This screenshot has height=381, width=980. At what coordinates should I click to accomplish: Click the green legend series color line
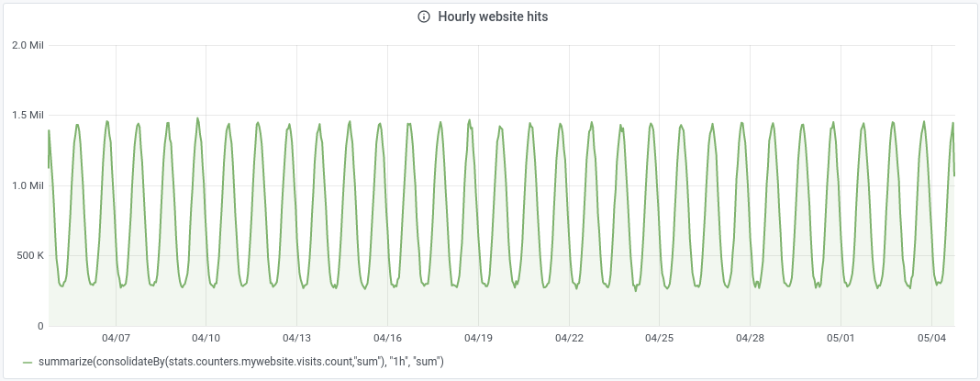coord(28,363)
